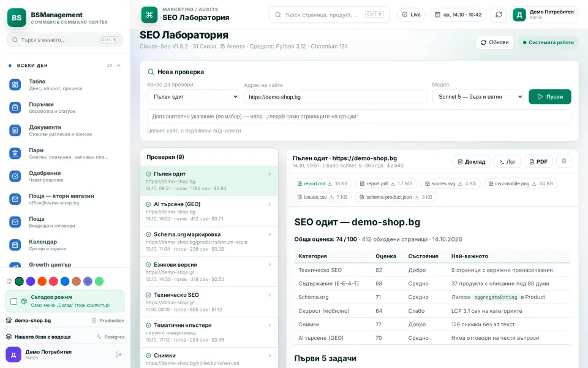
Task: Select the dark green theme swatch
Action: [19, 282]
